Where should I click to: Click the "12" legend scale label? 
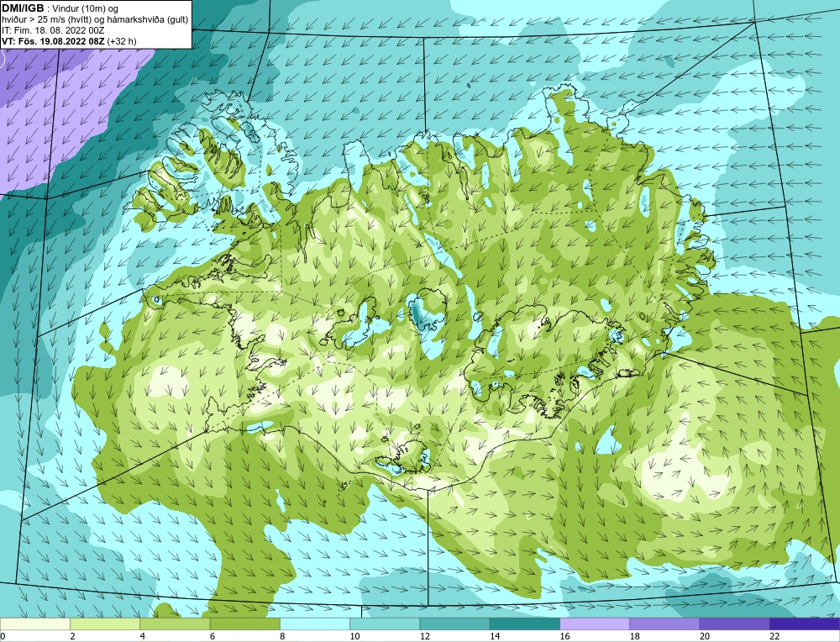tap(424, 636)
